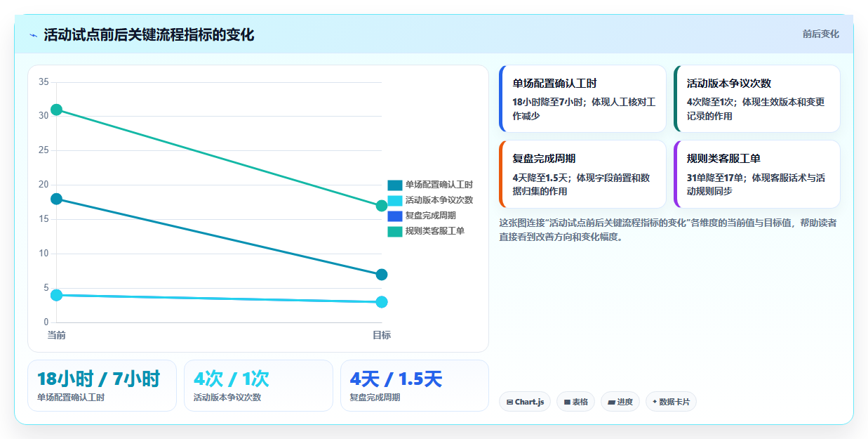Click the title 活动试点前后关键流程指标的变化
868x439 pixels.
point(149,34)
